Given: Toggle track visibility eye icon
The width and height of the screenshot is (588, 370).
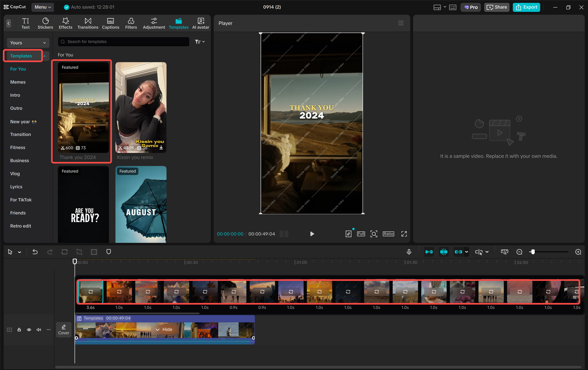Looking at the screenshot, I should point(29,330).
